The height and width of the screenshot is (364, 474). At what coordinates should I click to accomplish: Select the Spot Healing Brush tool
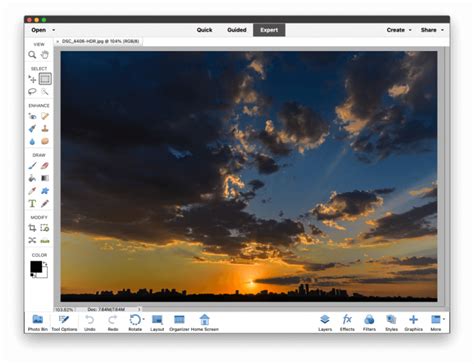coord(45,116)
